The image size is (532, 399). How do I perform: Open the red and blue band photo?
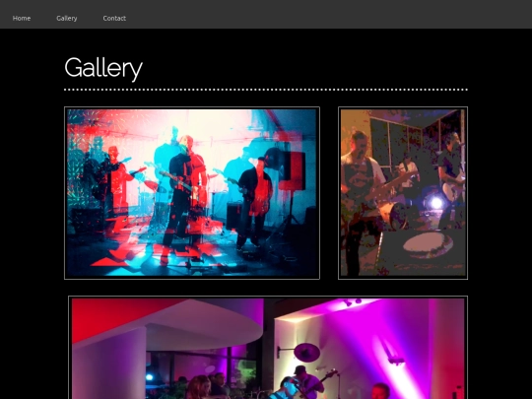(192, 193)
